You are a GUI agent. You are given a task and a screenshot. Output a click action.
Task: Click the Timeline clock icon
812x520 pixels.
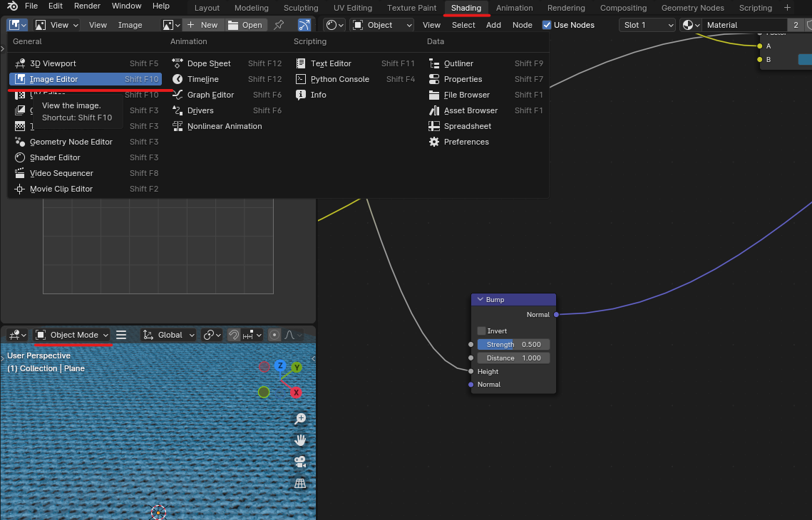pyautogui.click(x=177, y=79)
